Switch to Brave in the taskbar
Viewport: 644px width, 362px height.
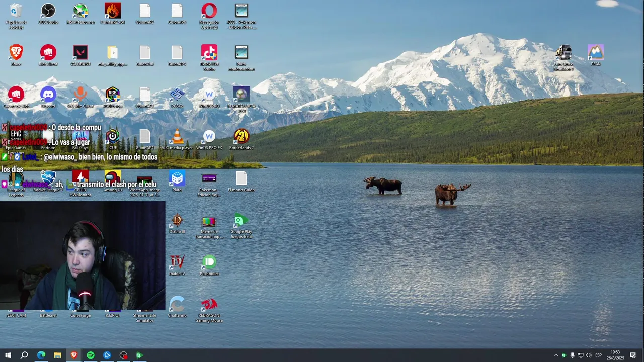[x=74, y=355]
